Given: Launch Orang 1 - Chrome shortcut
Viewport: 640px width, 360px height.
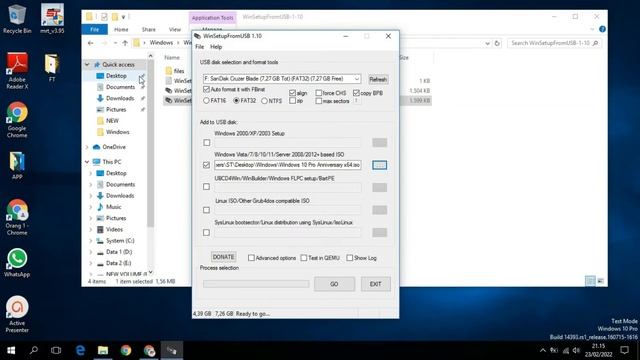Looking at the screenshot, I should [17, 217].
